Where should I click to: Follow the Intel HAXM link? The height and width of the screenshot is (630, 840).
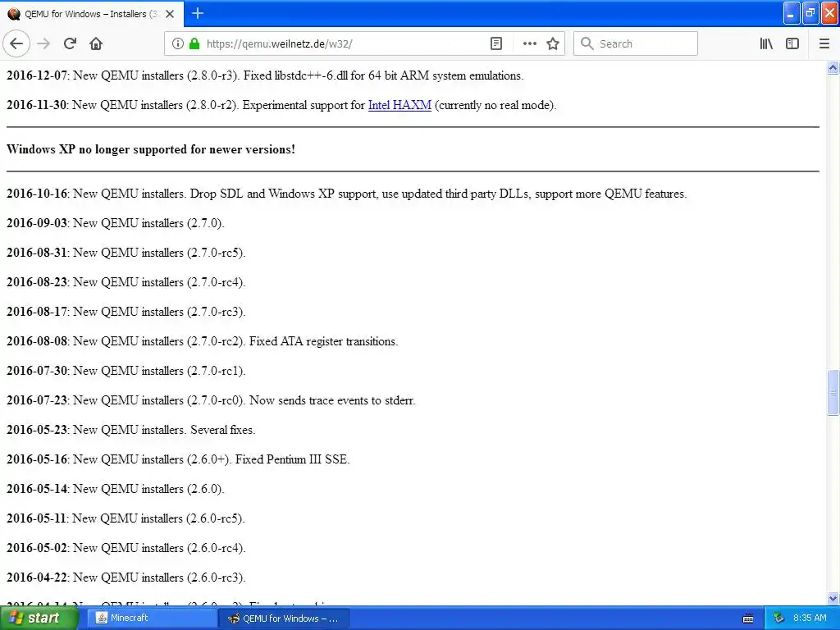399,105
